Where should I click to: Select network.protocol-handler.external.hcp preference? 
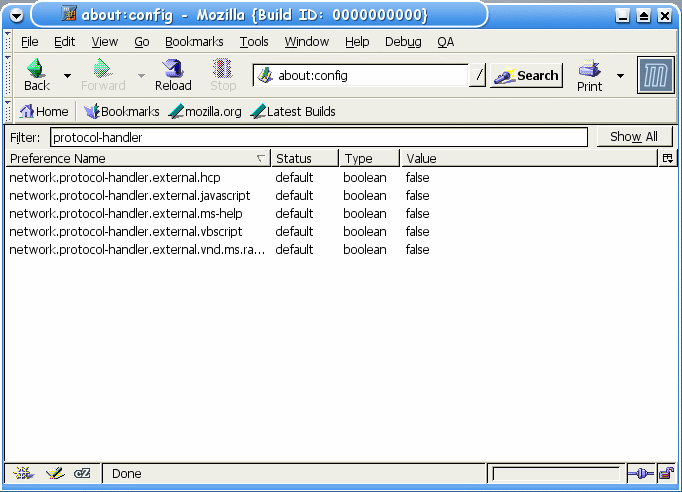point(115,177)
